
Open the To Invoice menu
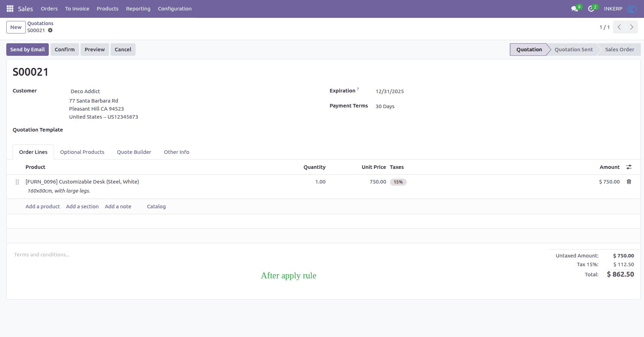[x=77, y=9]
